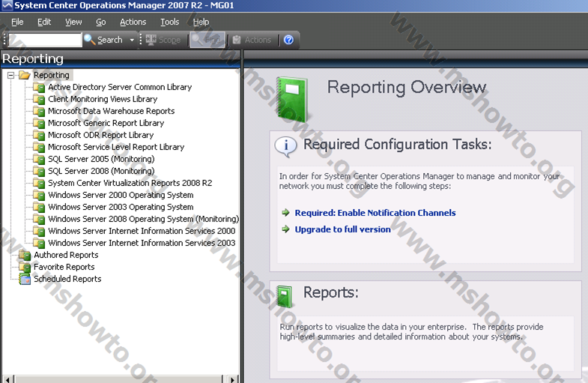This screenshot has width=588, height=383.
Task: Click the Client Monitoring Views Library folder icon
Action: tap(39, 100)
